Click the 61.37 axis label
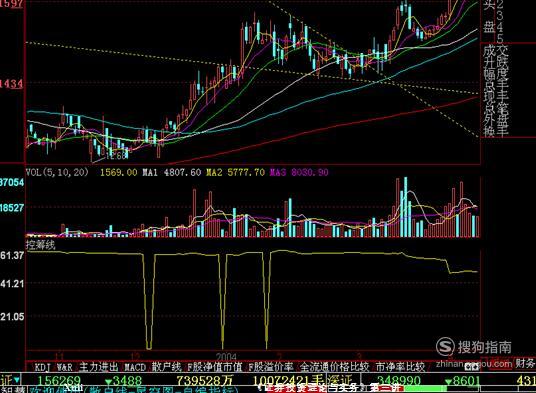536x393 pixels. [x=12, y=255]
